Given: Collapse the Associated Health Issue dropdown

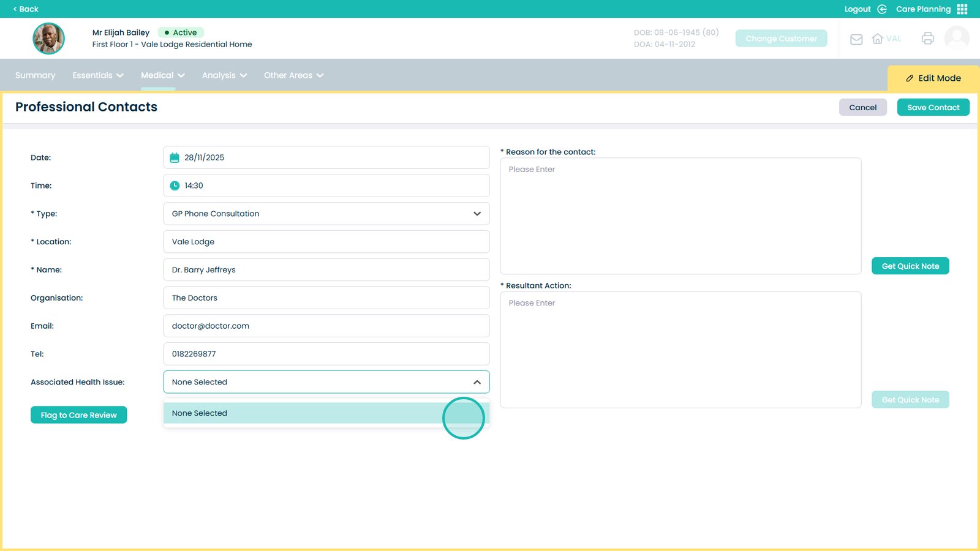Looking at the screenshot, I should (x=477, y=382).
